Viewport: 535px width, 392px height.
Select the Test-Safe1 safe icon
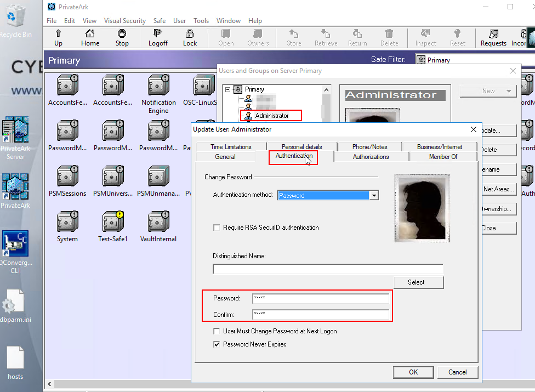coord(113,221)
